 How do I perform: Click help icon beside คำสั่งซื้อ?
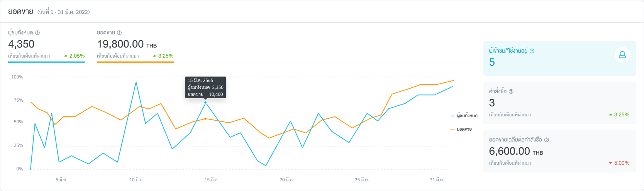pyautogui.click(x=511, y=92)
